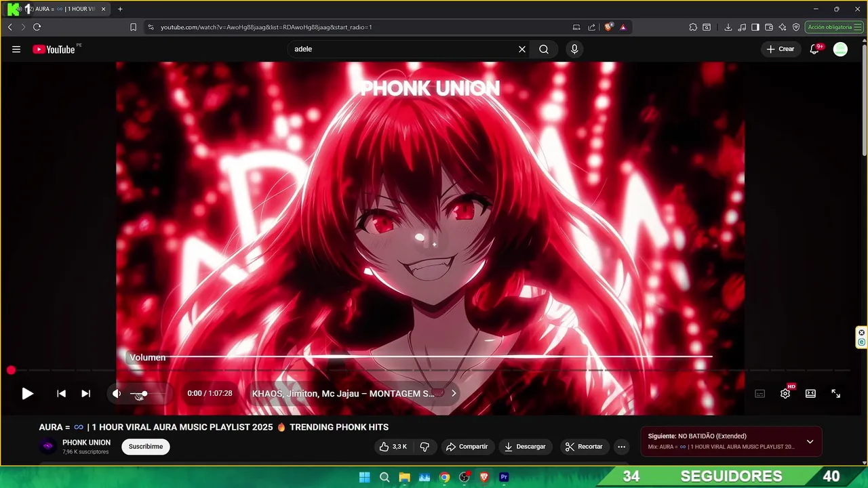Adjust the volume slider handle
The image size is (868, 488).
point(144,394)
